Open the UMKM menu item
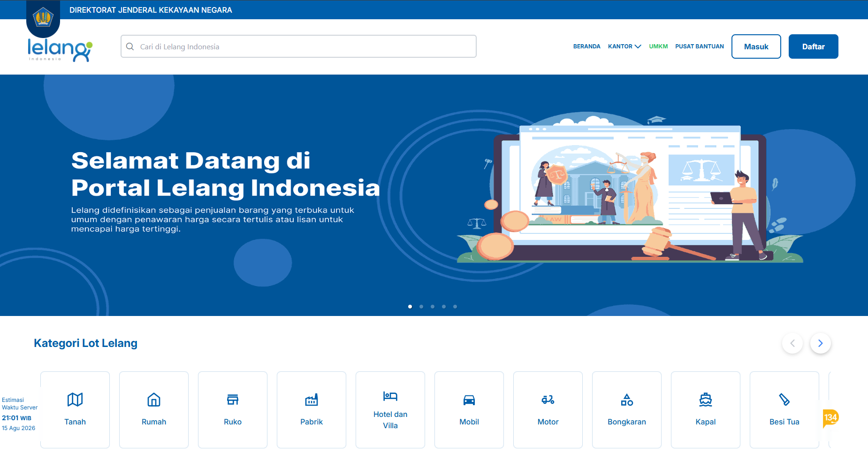Viewport: 868px width, 462px height. 658,46
